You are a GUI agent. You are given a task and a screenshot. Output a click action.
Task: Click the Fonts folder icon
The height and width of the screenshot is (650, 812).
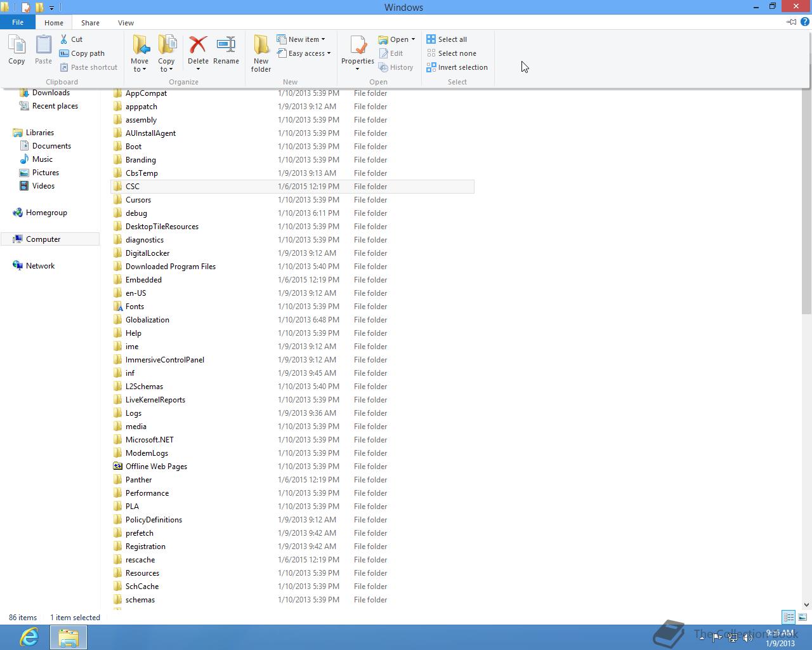tap(117, 307)
